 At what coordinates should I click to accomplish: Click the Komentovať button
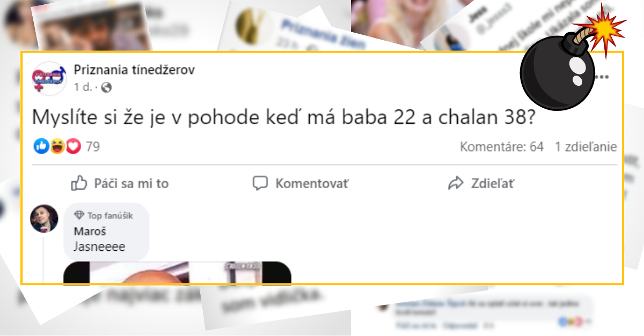pyautogui.click(x=301, y=183)
